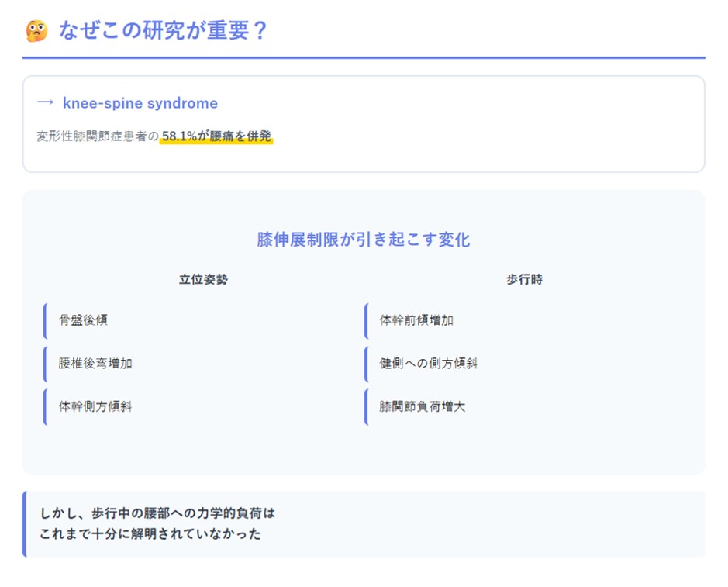Click the text 変形性膝関節症患者の
728x587 pixels.
tap(97, 136)
